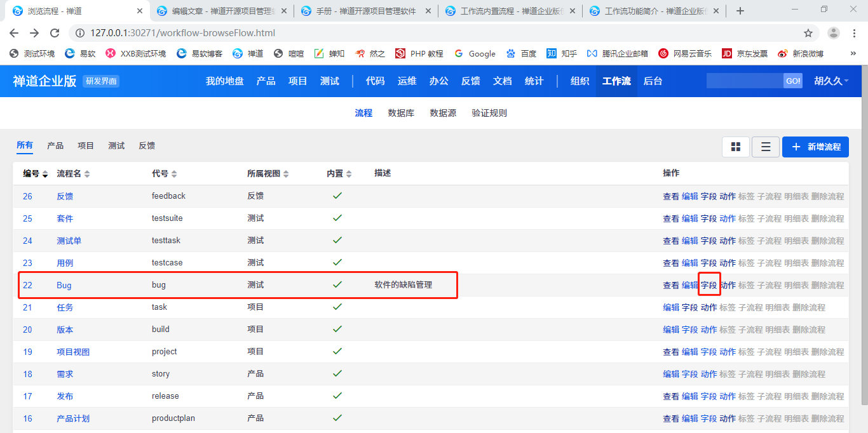Open the 产品 top menu
The height and width of the screenshot is (433, 868).
pyautogui.click(x=266, y=81)
